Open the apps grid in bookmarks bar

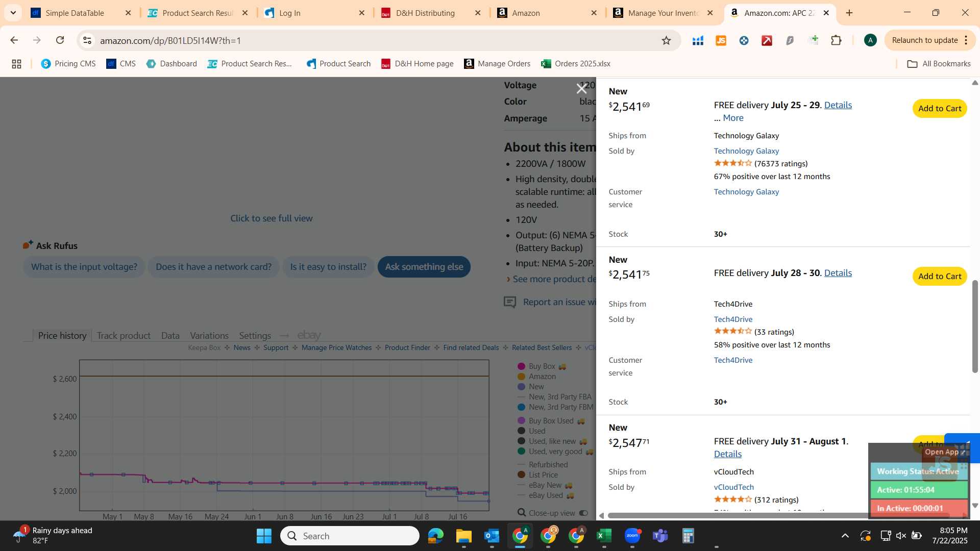(x=16, y=64)
